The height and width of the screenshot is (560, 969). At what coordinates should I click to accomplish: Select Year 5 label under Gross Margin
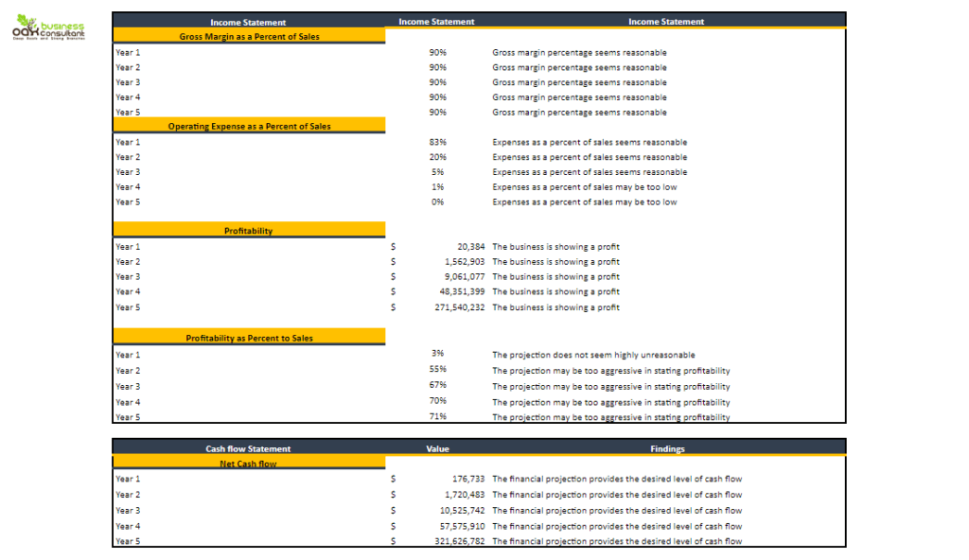(128, 113)
